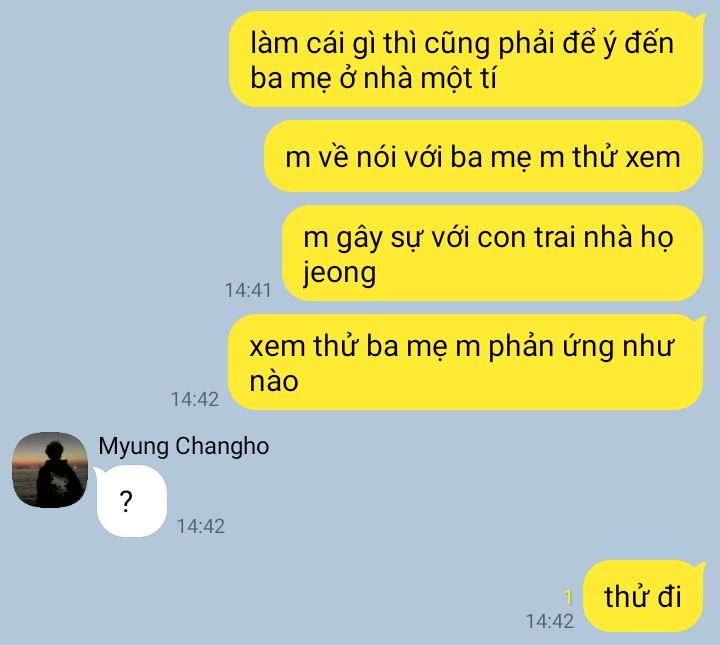Click the question mark character itself
Screen dimensions: 720x645
tap(126, 501)
